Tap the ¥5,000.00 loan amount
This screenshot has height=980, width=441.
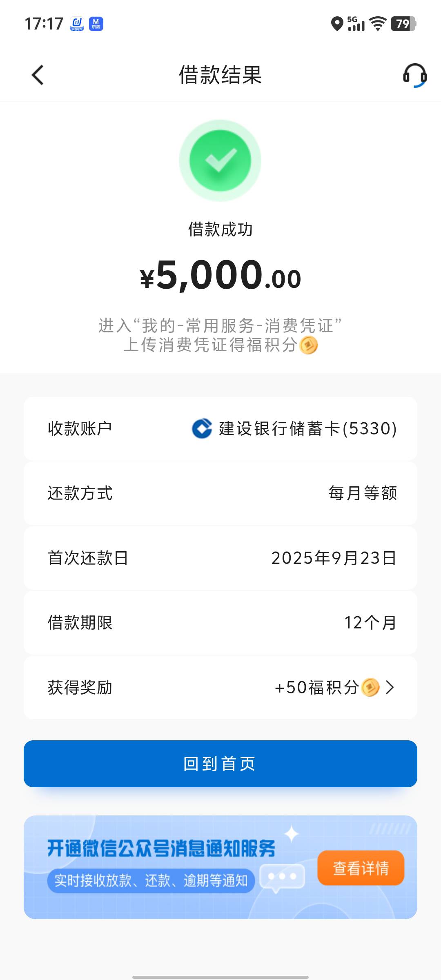pos(220,276)
